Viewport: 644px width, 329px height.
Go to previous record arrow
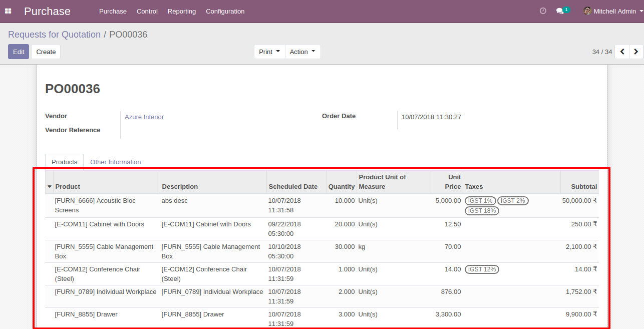pyautogui.click(x=622, y=52)
